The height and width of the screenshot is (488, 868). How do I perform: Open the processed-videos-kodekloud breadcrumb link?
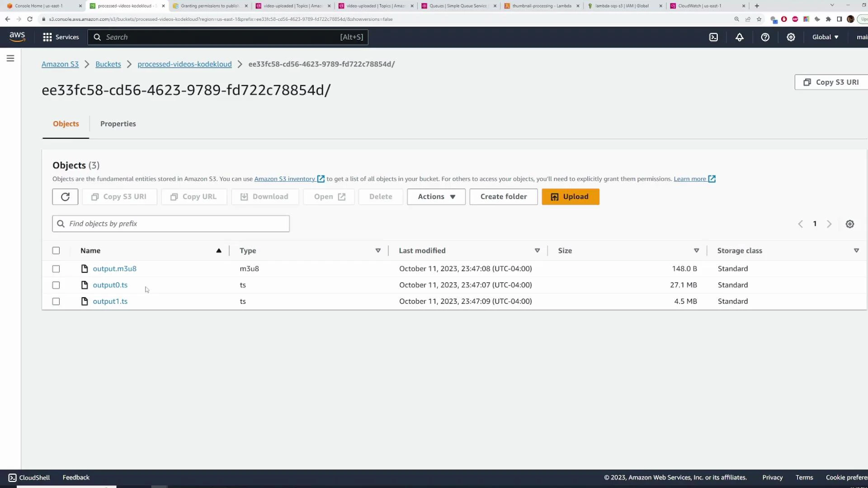coord(184,64)
